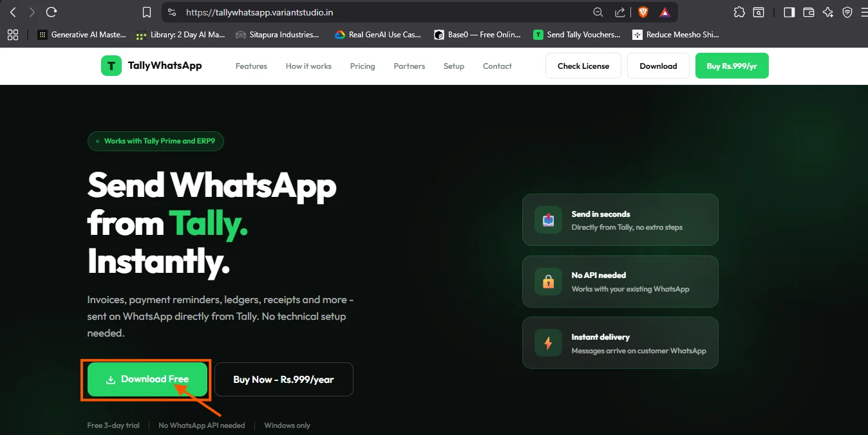Click Buy Now - Rs.999/year button

coord(283,379)
